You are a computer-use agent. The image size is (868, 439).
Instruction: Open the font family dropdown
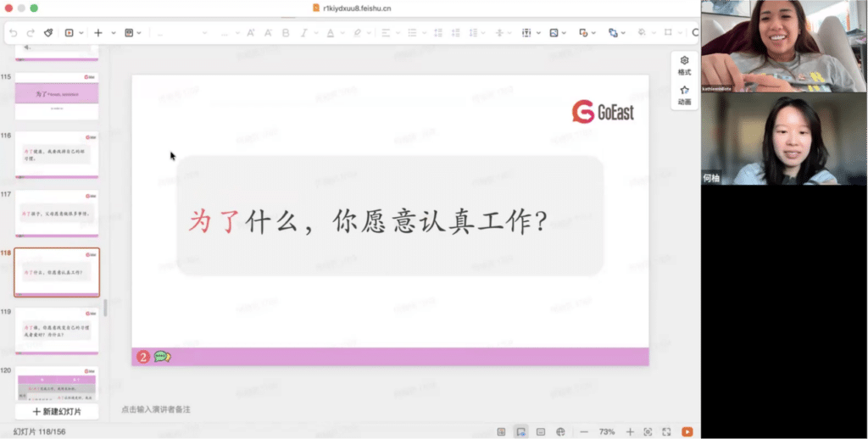click(x=182, y=33)
